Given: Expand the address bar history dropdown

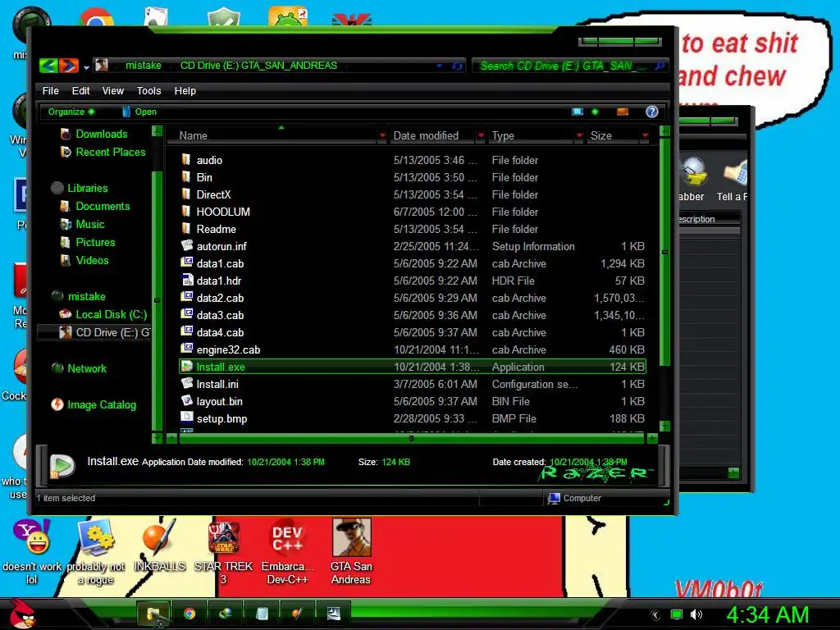Looking at the screenshot, I should tap(440, 66).
